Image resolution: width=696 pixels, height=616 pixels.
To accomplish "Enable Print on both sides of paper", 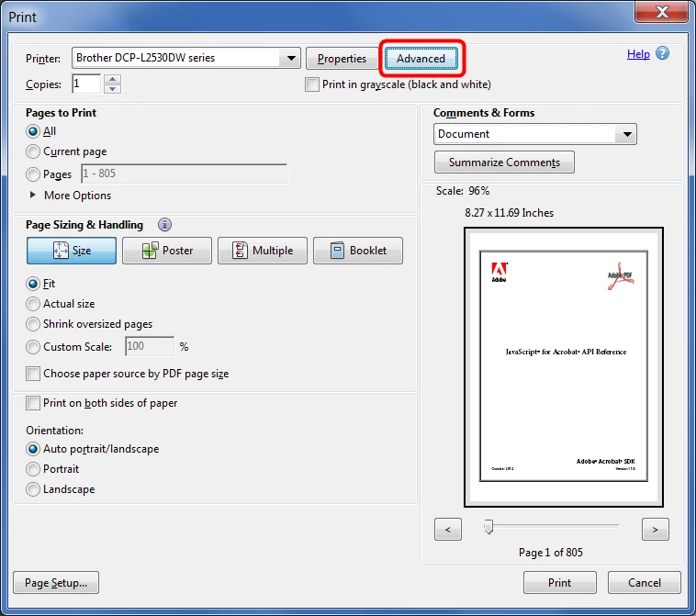I will coord(33,403).
